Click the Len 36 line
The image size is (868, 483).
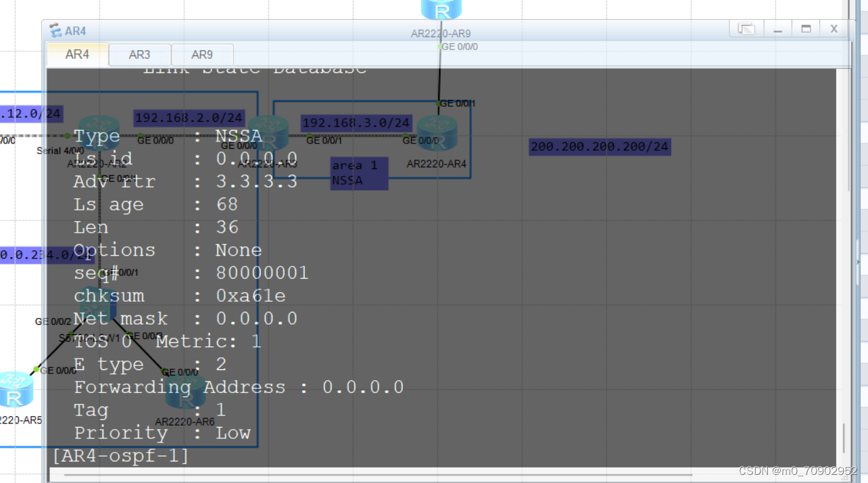point(155,227)
